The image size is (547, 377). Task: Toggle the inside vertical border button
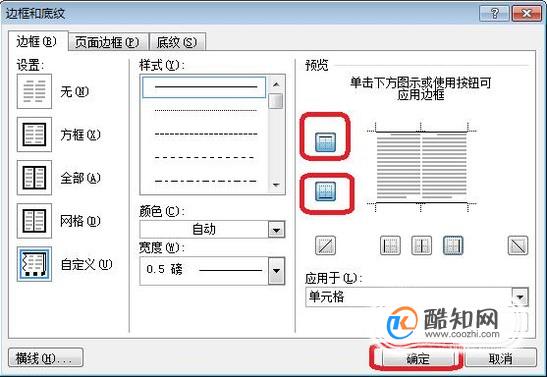pos(421,246)
